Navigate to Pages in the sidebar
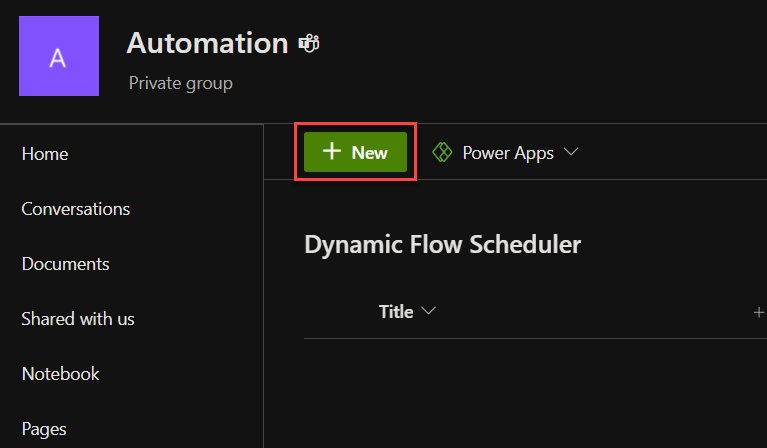The height and width of the screenshot is (448, 767). pyautogui.click(x=44, y=429)
